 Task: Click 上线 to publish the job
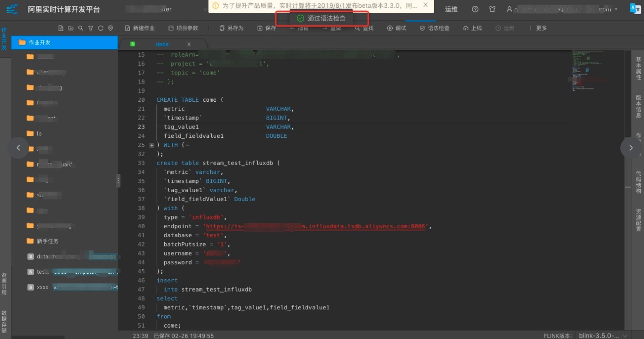[x=472, y=28]
